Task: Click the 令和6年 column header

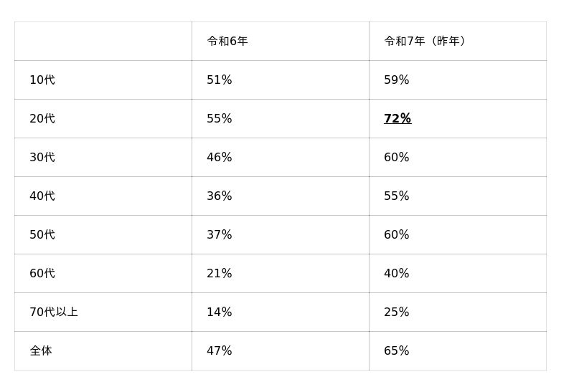Action: click(227, 42)
